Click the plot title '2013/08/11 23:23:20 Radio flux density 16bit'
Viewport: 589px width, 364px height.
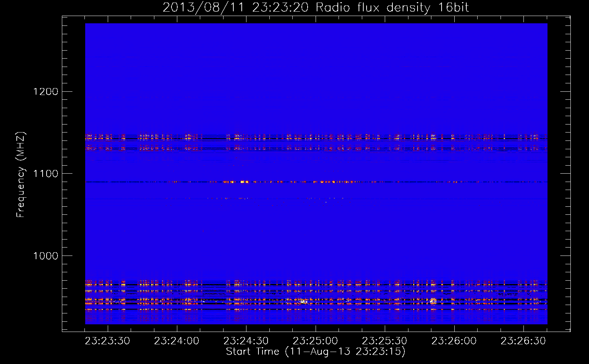click(x=316, y=8)
